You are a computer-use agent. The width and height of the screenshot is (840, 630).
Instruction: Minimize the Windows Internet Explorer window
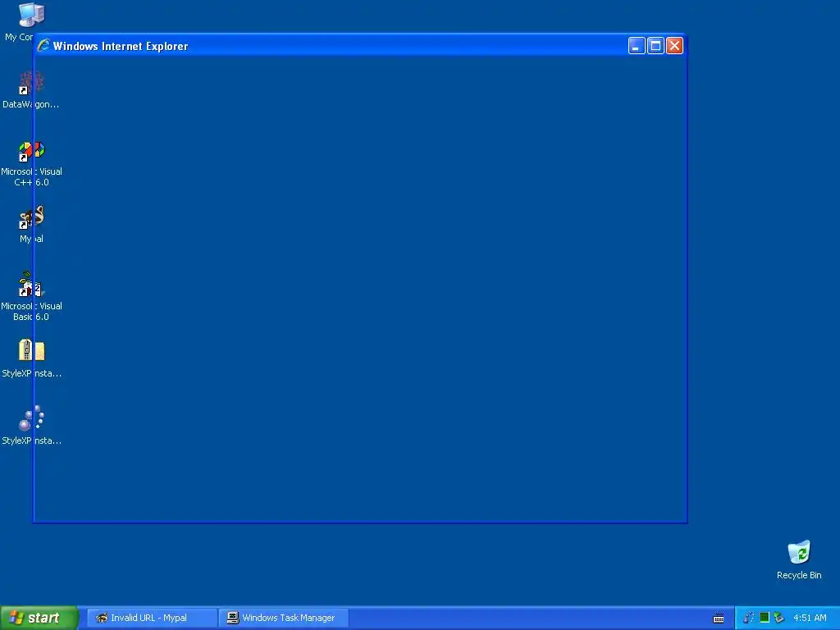pyautogui.click(x=637, y=46)
